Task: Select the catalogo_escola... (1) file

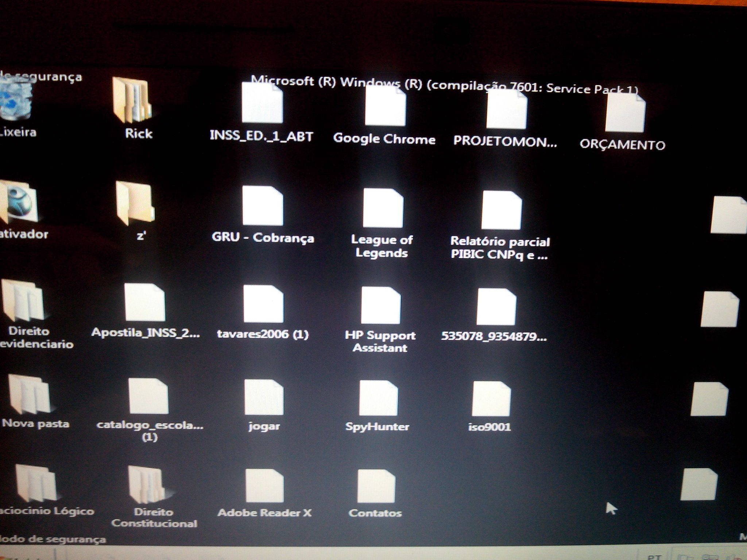Action: [x=148, y=396]
